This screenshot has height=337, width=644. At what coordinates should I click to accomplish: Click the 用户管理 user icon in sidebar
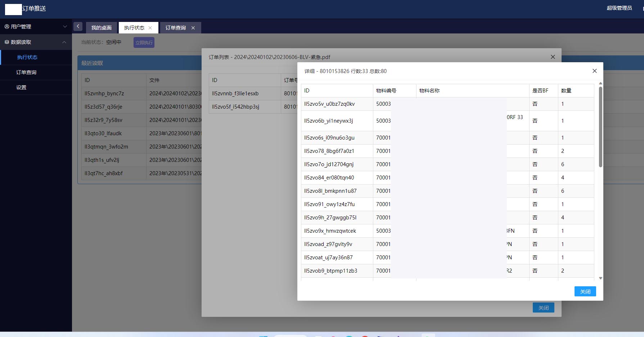(x=7, y=27)
